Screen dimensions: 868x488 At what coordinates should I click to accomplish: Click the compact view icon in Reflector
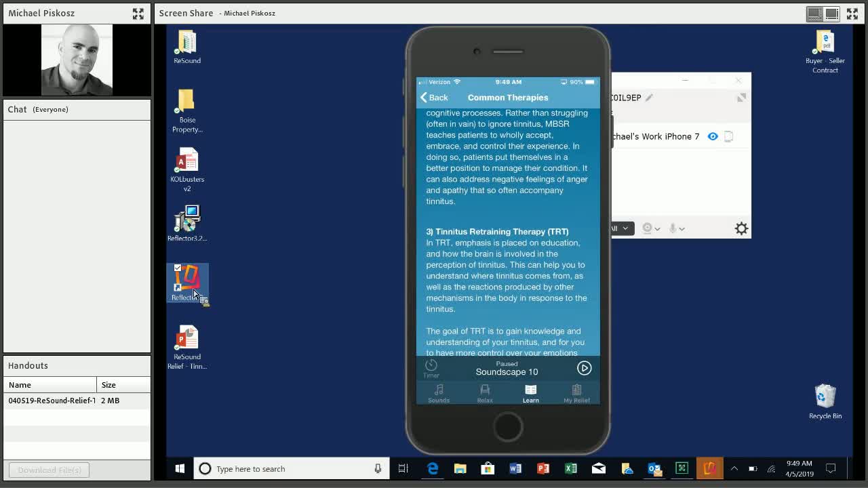tap(741, 98)
